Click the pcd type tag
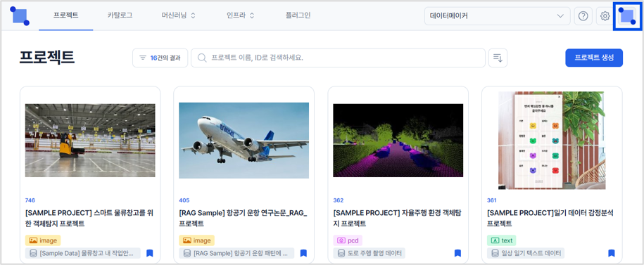The height and width of the screenshot is (265, 644). point(348,240)
